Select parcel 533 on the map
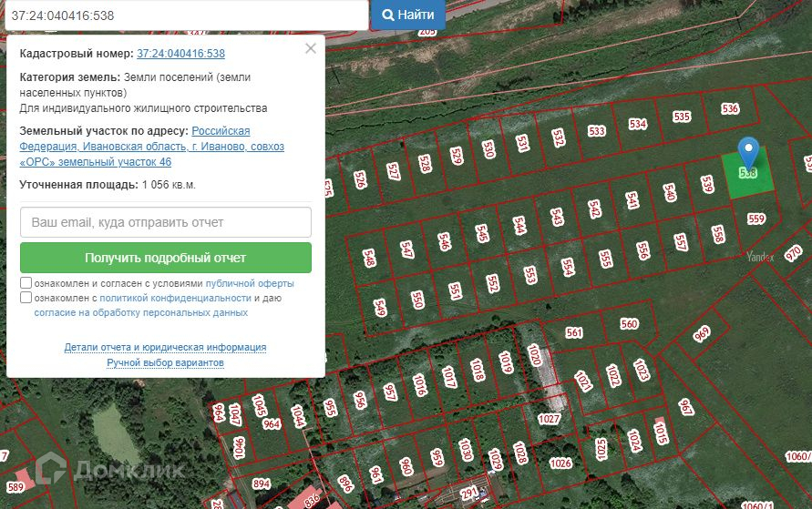This screenshot has width=812, height=509. click(x=597, y=131)
